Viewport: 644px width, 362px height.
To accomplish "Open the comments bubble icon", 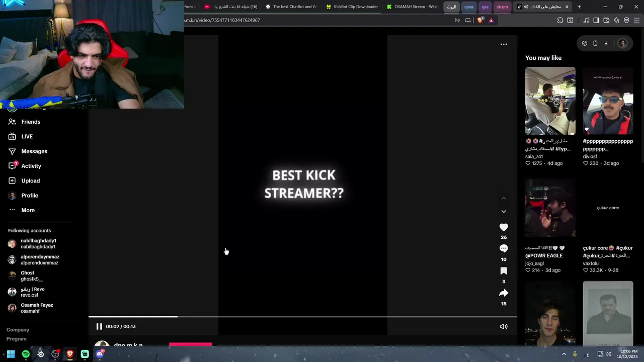I will [504, 248].
